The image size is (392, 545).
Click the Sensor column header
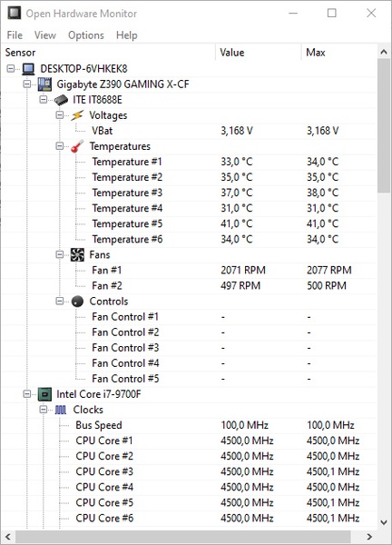[109, 53]
